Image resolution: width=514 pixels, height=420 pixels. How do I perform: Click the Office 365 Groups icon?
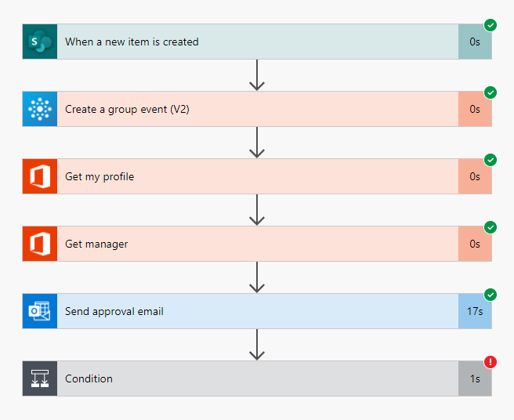40,109
